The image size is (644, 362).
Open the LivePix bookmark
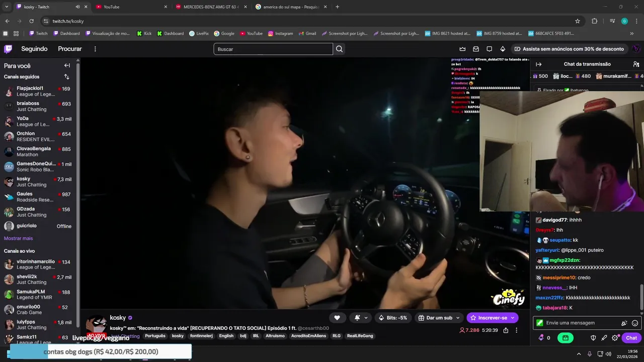click(x=199, y=34)
